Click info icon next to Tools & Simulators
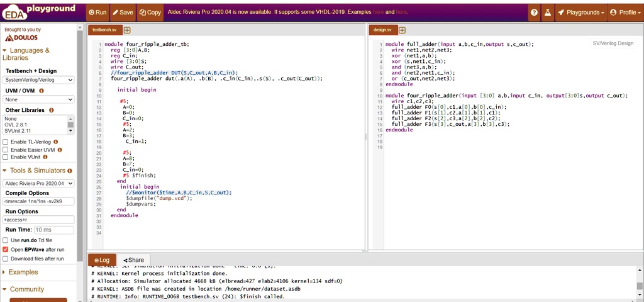This screenshot has height=302, width=644. pos(70,171)
